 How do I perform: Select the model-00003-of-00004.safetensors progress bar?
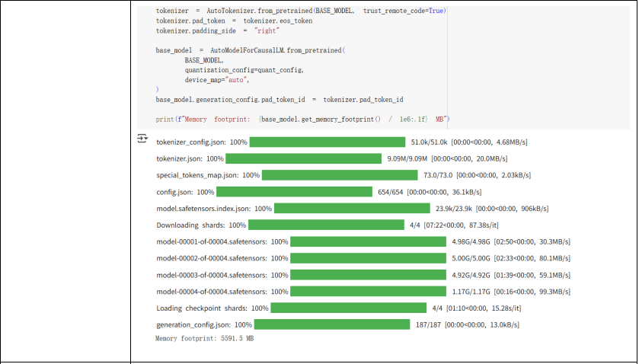(369, 275)
